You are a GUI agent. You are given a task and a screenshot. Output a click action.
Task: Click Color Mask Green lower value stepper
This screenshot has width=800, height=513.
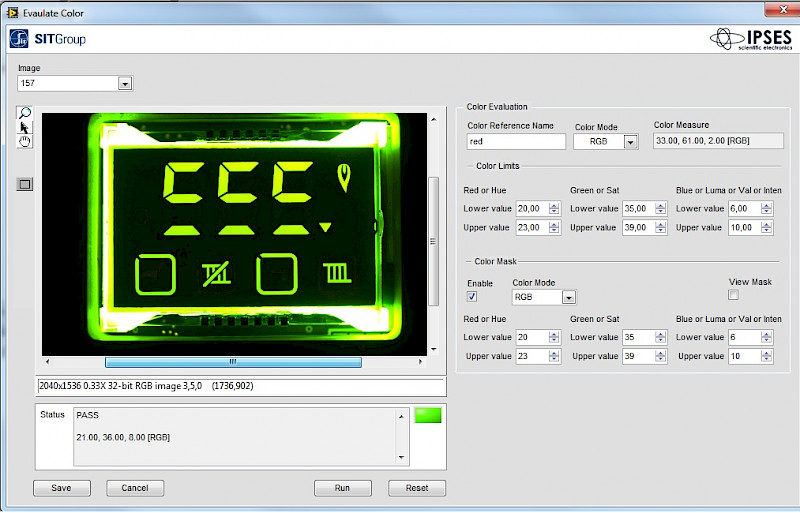coord(661,337)
